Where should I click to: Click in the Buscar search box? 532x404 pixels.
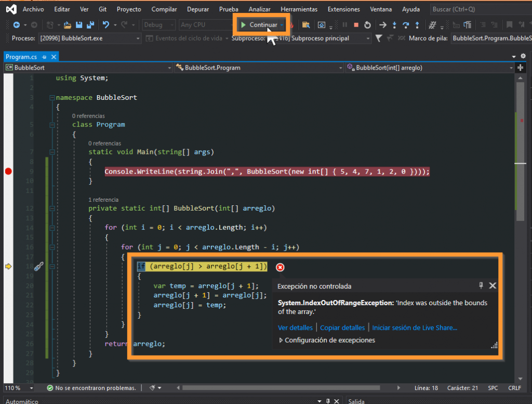coord(468,9)
